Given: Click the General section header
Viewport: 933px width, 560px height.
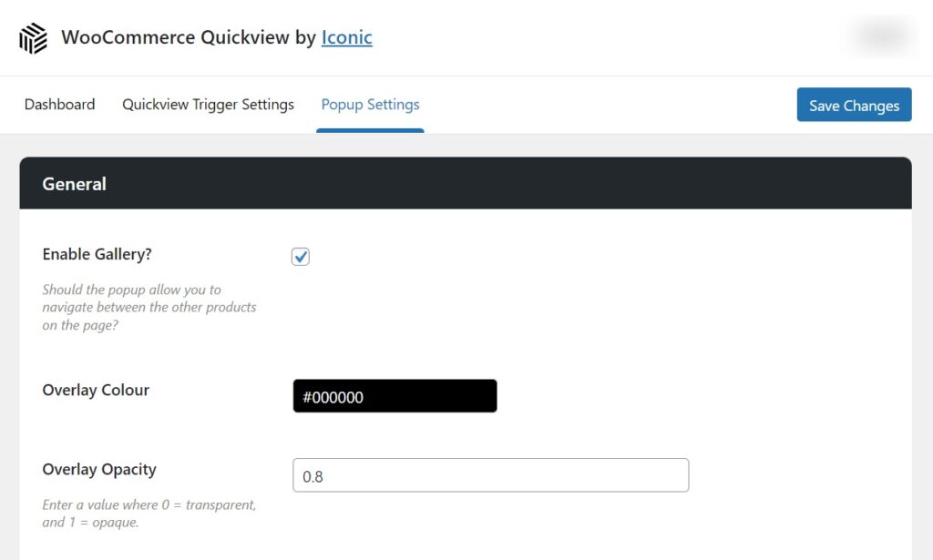Looking at the screenshot, I should [74, 183].
